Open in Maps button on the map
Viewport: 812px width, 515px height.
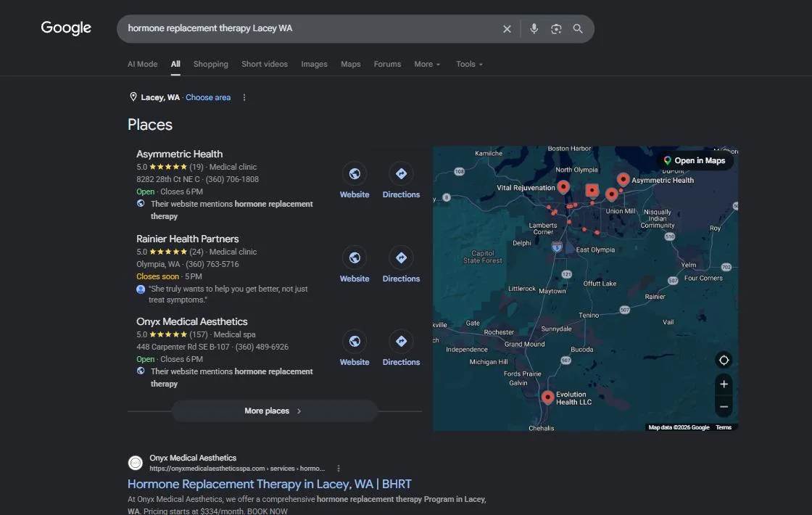(695, 160)
